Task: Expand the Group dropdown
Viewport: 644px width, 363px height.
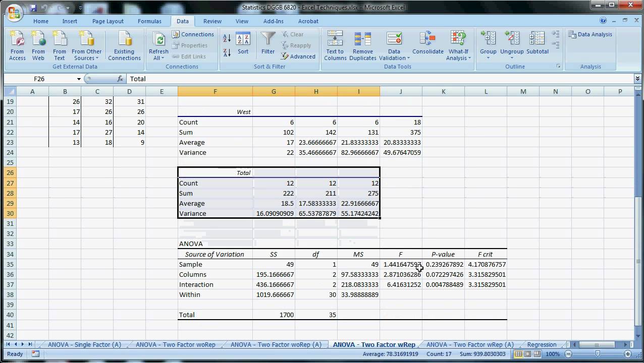Action: (x=488, y=58)
